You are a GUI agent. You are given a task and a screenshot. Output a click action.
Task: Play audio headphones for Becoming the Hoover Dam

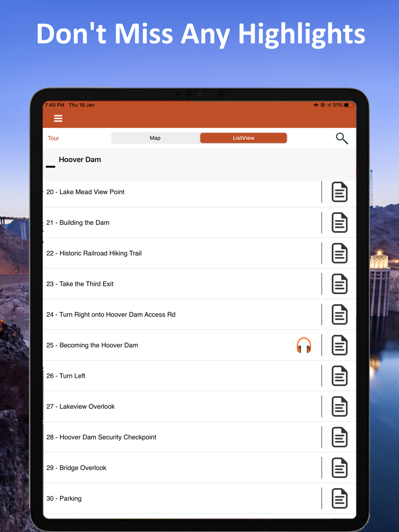pyautogui.click(x=304, y=345)
